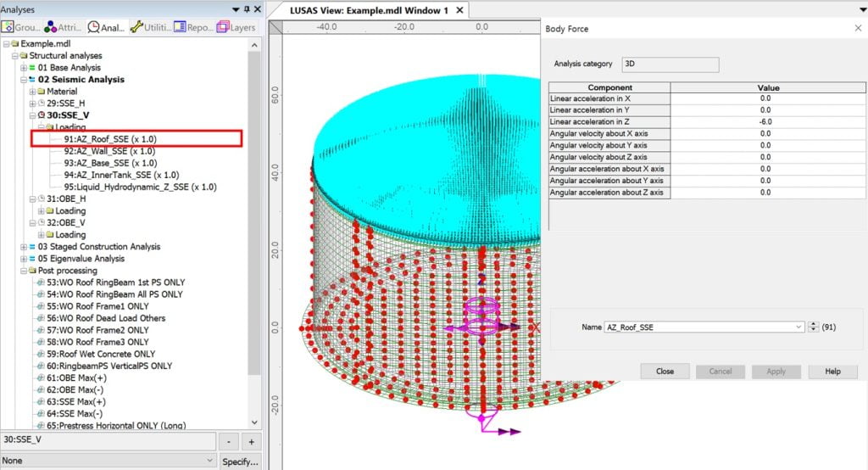Switch to the Attributes tab icon
Viewport: 868px width, 470px height.
pos(51,28)
